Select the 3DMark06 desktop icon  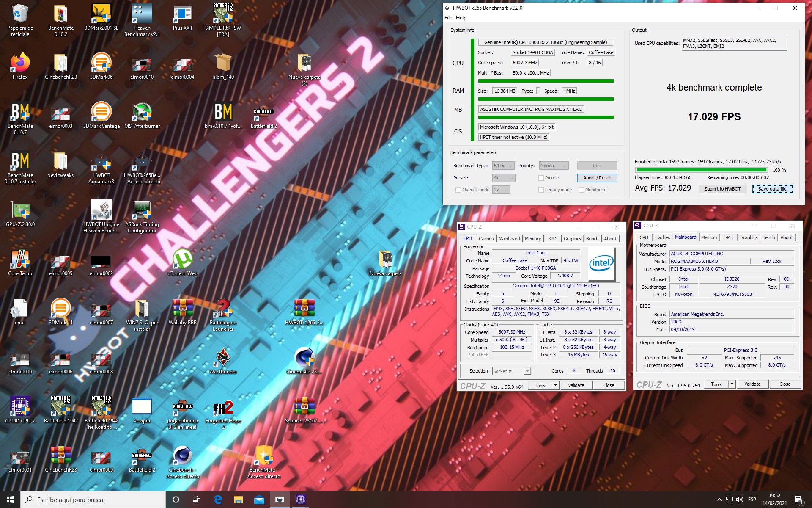pyautogui.click(x=101, y=66)
